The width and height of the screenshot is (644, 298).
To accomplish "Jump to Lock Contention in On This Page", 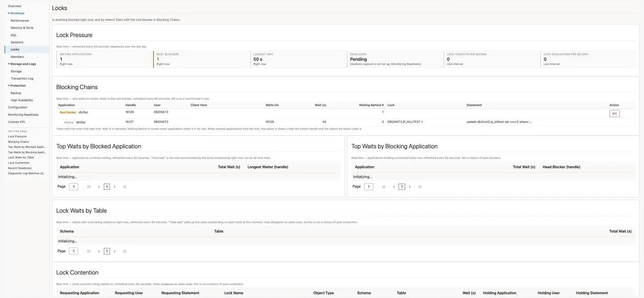I will pos(19,163).
